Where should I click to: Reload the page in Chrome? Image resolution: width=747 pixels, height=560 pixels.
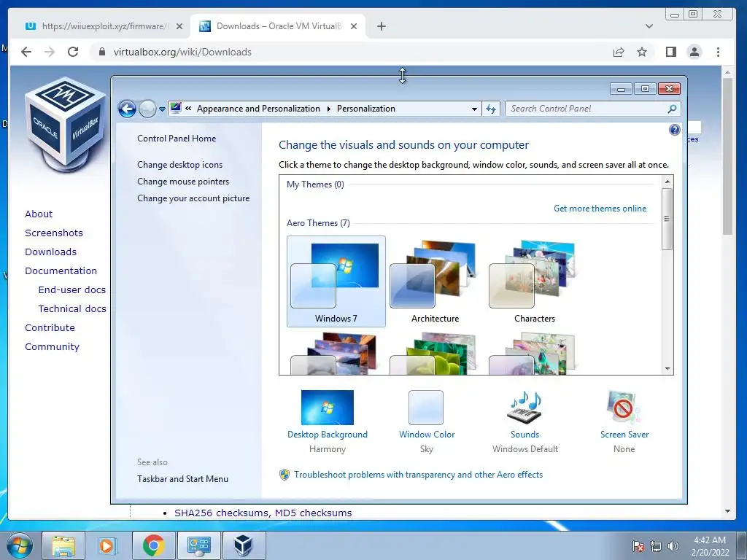point(73,52)
